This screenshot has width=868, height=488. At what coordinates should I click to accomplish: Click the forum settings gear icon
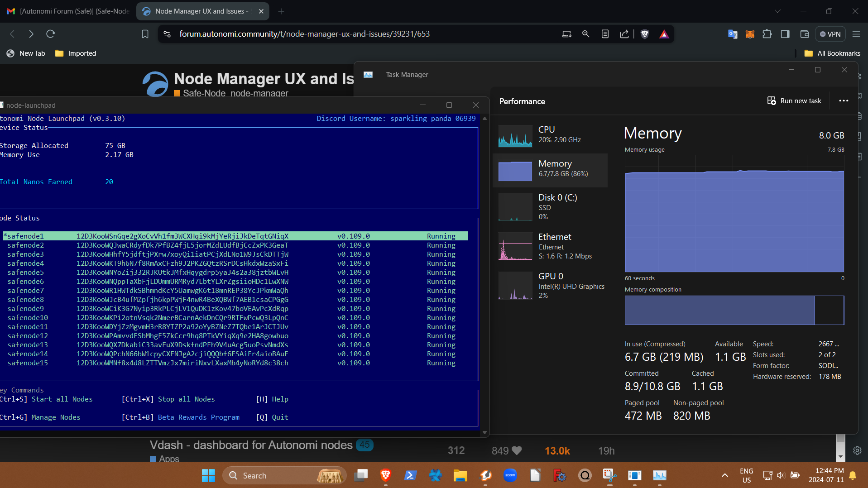pos(857,450)
